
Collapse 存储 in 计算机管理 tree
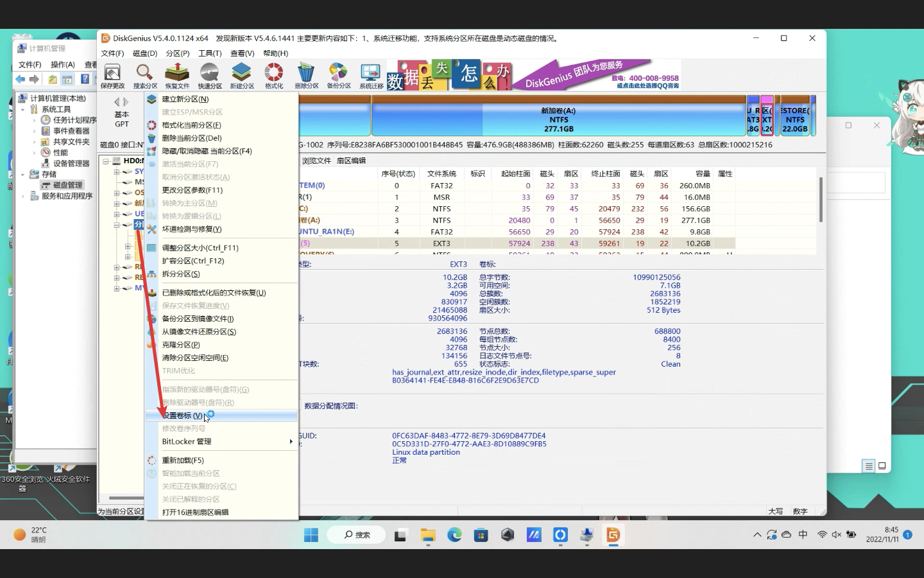pyautogui.click(x=23, y=174)
